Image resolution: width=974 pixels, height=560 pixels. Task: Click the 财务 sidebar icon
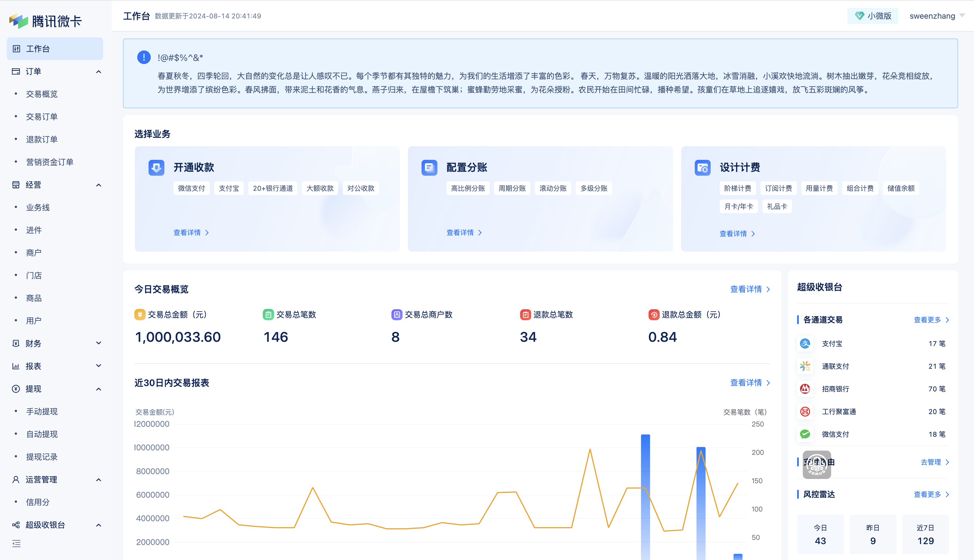click(x=16, y=343)
